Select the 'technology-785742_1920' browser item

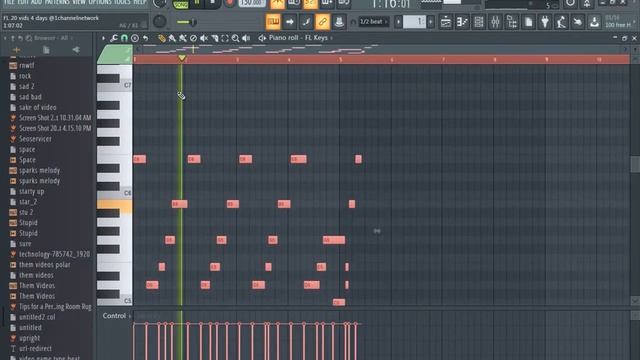click(x=54, y=254)
